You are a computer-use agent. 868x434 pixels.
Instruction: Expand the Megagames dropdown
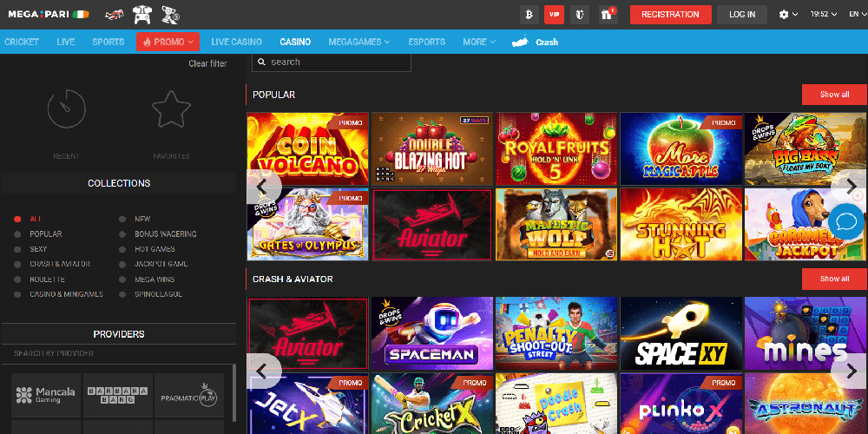(x=358, y=42)
